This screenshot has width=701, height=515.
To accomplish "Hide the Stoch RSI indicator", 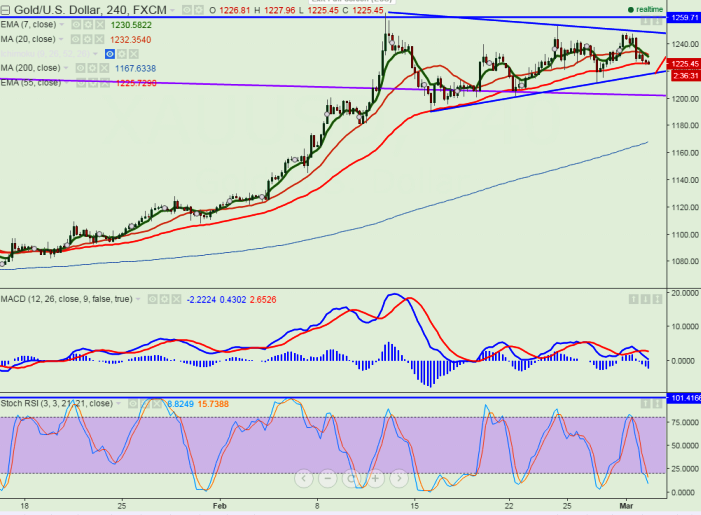I will pos(133,404).
